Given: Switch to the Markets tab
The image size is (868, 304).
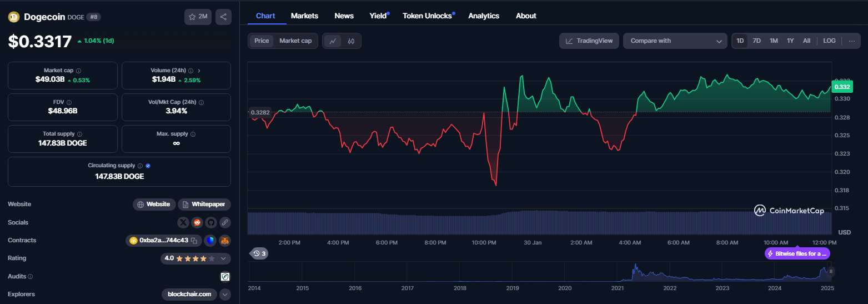Looking at the screenshot, I should pos(304,16).
